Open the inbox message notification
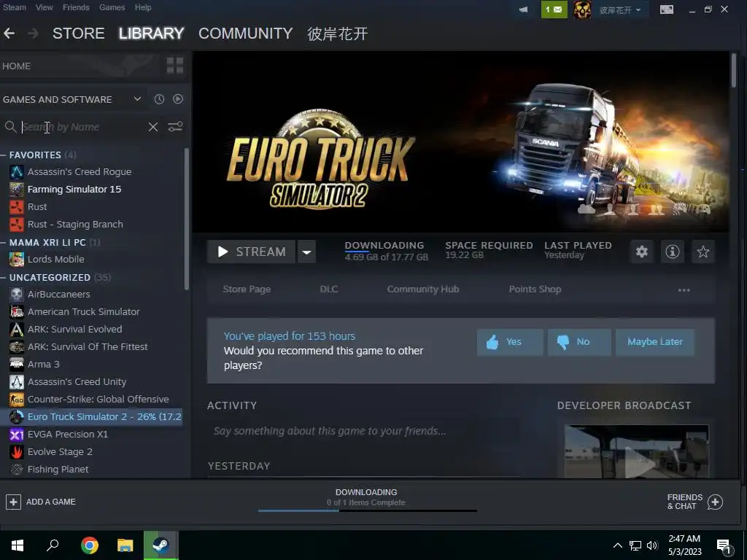The image size is (747, 560). coord(554,9)
